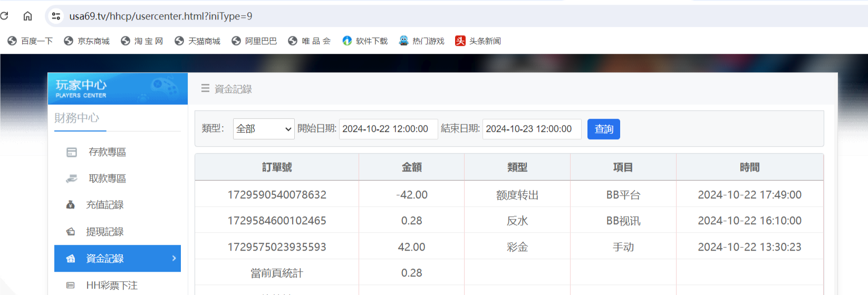The height and width of the screenshot is (295, 868).
Task: Open the 類型 dropdown showing 全部
Action: pyautogui.click(x=264, y=129)
